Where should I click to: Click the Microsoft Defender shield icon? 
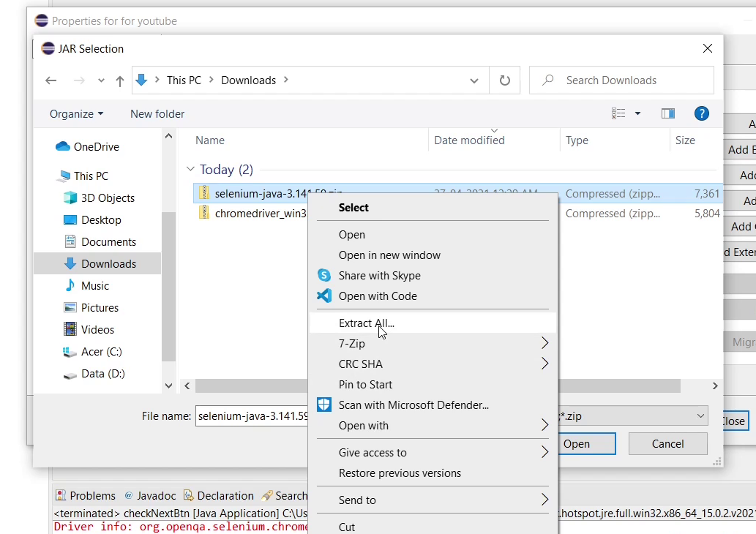[x=324, y=405]
